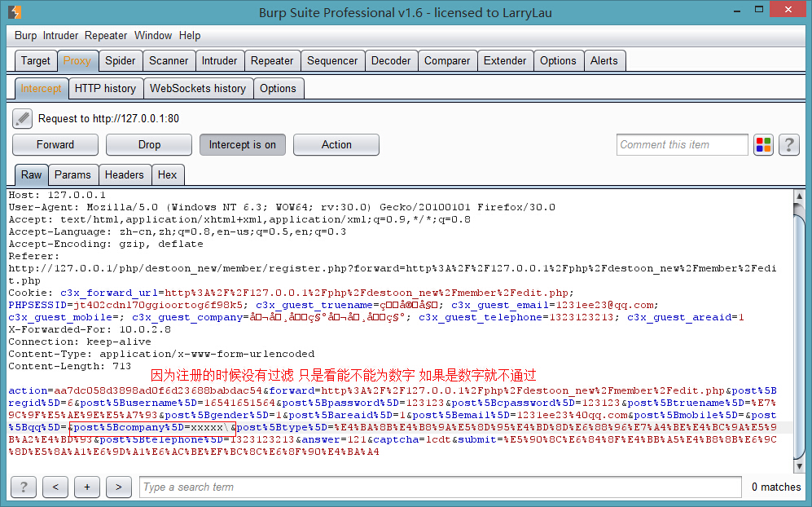The height and width of the screenshot is (507, 812).
Task: Open the Window menu
Action: [x=153, y=35]
